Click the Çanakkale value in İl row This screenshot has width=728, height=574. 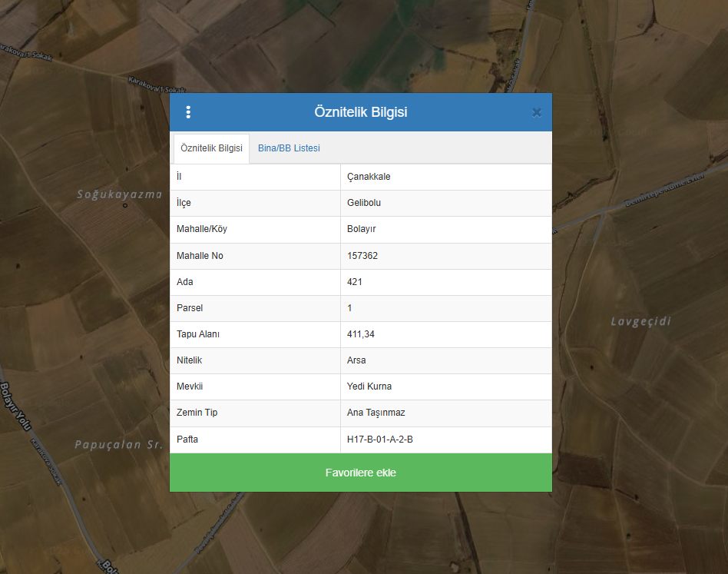coord(369,177)
